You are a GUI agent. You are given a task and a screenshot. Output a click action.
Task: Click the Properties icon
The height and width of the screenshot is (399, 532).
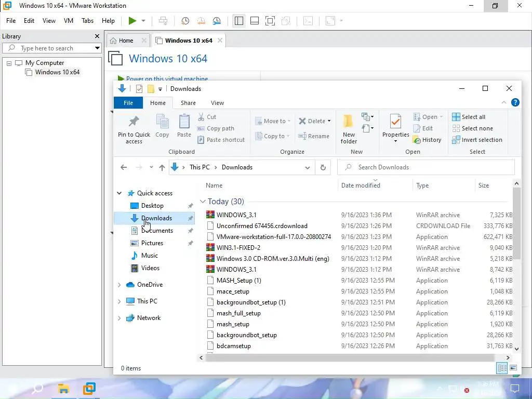395,122
